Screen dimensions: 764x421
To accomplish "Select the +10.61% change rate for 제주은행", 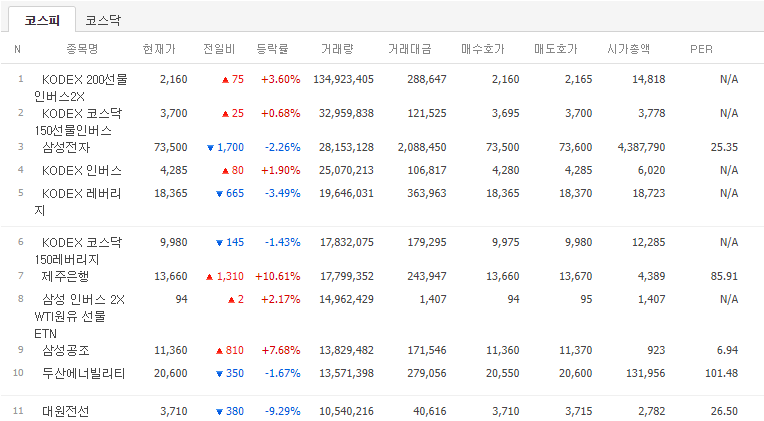I will pyautogui.click(x=278, y=276).
